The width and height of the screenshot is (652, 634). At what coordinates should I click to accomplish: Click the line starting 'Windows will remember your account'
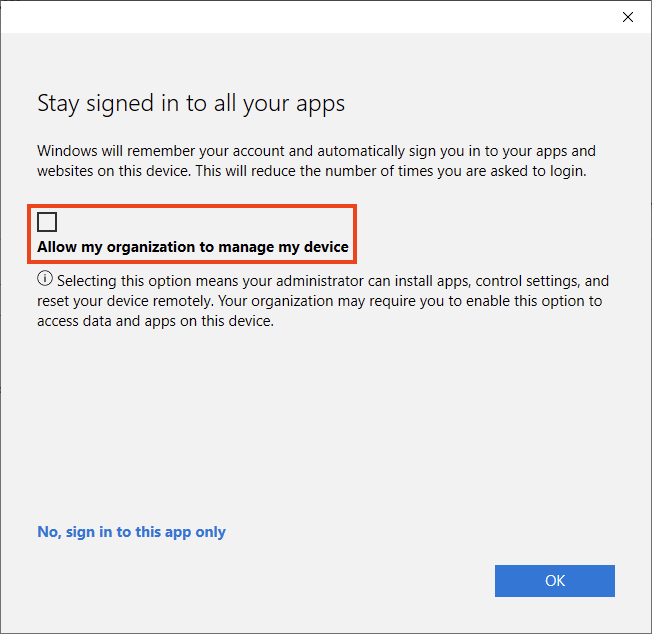click(316, 151)
